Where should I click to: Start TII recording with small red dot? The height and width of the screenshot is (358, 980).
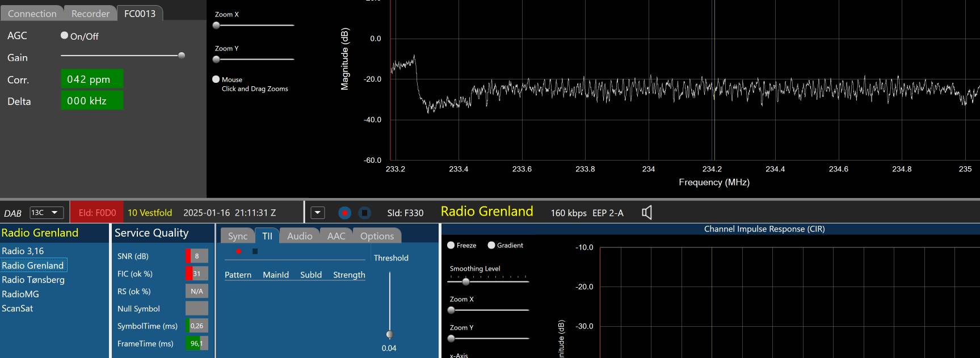[238, 251]
